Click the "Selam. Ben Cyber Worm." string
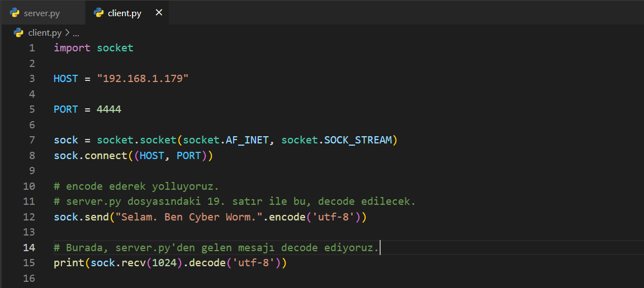Image resolution: width=644 pixels, height=288 pixels. click(x=189, y=217)
